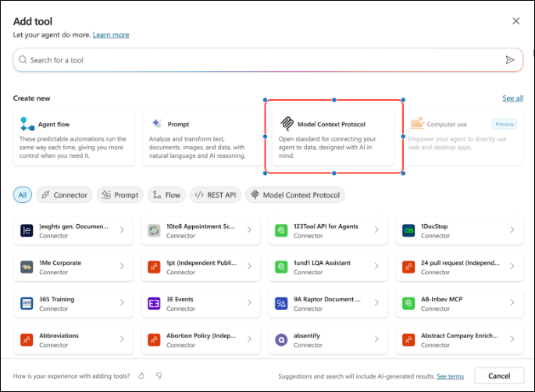Expand the absentify chevron
This screenshot has width=535, height=392.
(376, 339)
